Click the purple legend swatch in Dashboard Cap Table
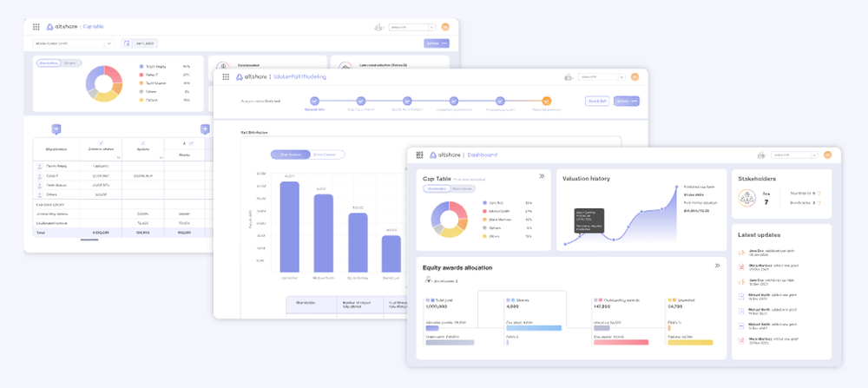Image resolution: width=868 pixels, height=388 pixels. pos(485,203)
